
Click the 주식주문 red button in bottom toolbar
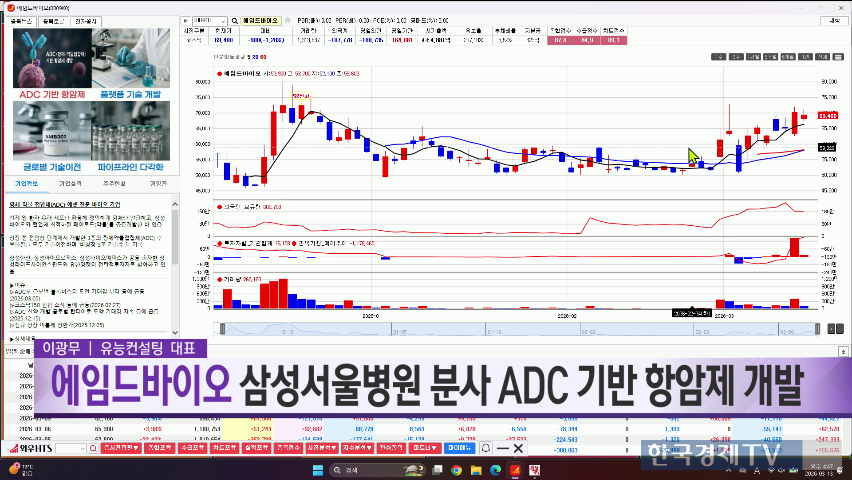[x=119, y=449]
